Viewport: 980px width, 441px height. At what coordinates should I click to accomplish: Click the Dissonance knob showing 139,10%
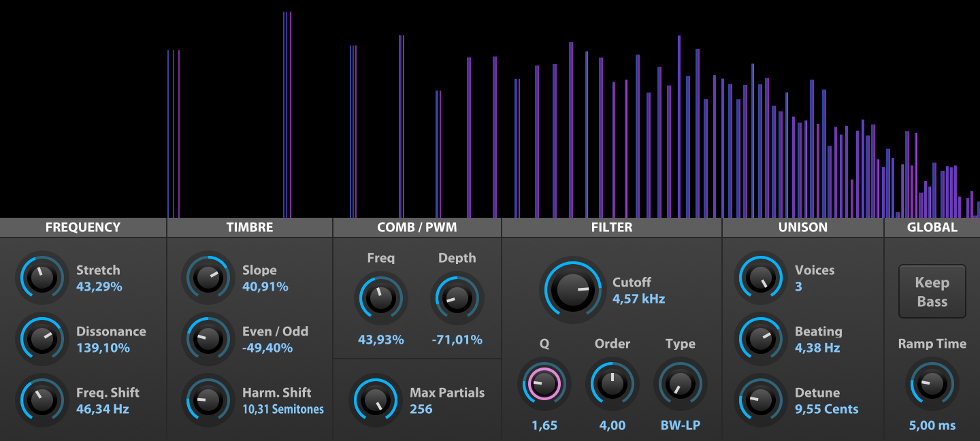tap(42, 338)
